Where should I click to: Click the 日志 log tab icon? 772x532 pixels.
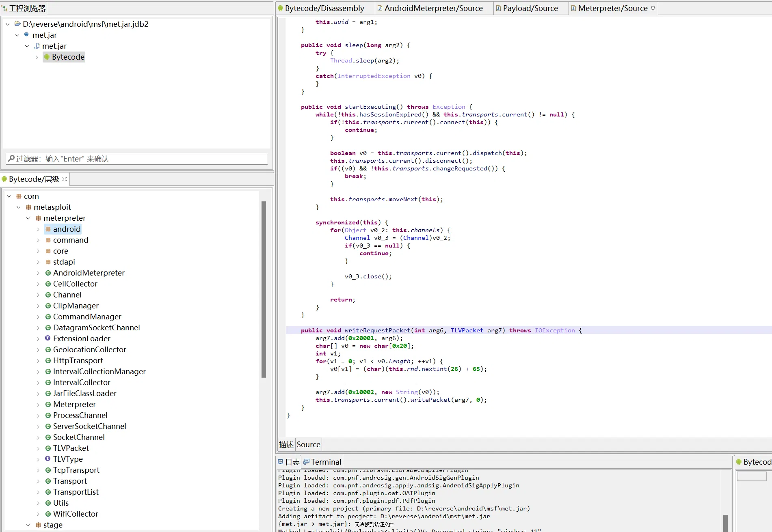[x=281, y=462]
